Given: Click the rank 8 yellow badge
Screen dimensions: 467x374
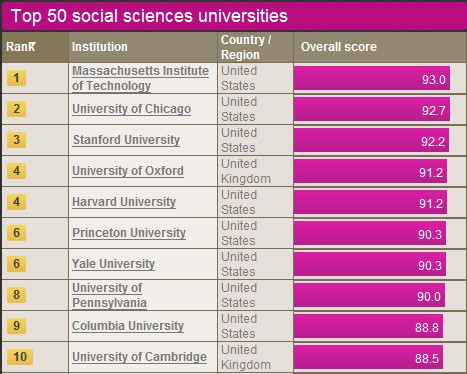Looking at the screenshot, I should (x=16, y=295).
